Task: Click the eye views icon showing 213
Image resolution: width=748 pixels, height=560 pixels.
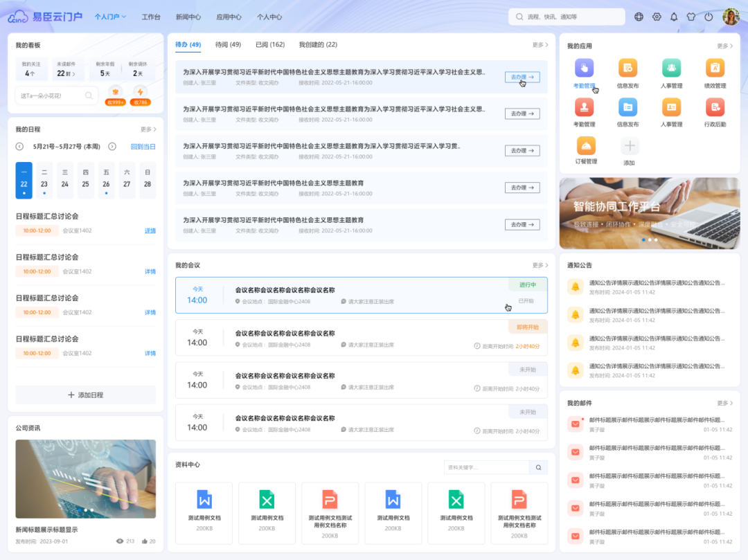Action: pyautogui.click(x=120, y=541)
